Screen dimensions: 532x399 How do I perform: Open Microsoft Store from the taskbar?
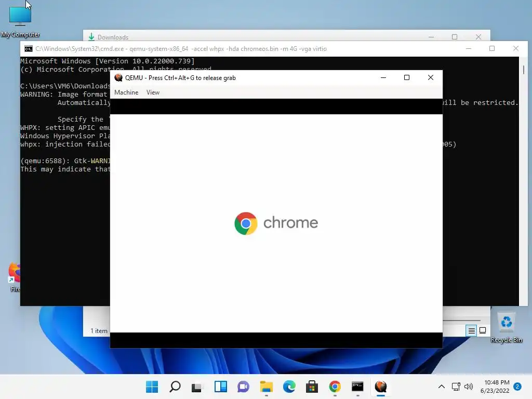[312, 387]
